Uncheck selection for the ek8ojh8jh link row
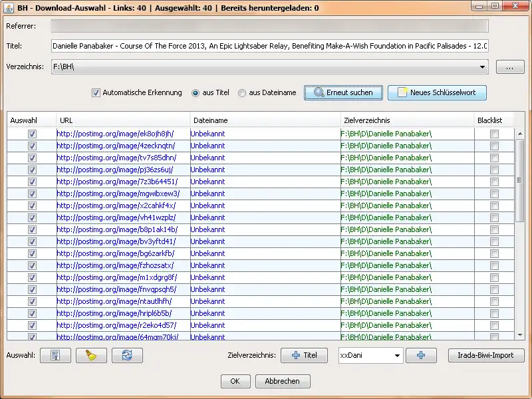The image size is (532, 399). click(32, 134)
